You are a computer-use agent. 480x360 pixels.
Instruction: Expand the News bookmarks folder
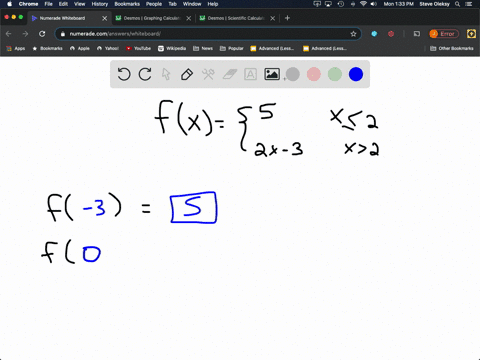[203, 48]
